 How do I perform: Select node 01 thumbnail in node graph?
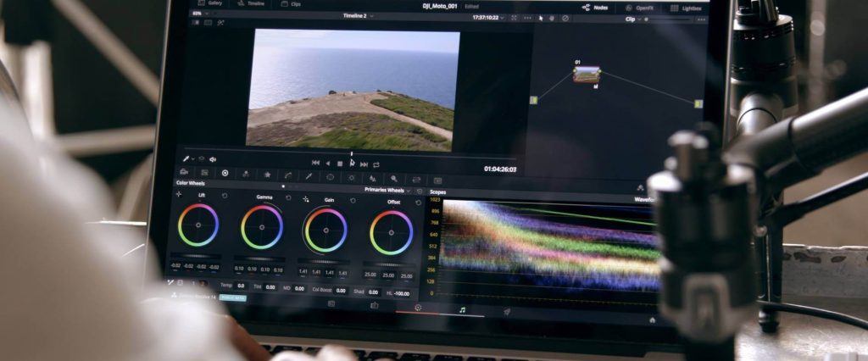coord(586,74)
